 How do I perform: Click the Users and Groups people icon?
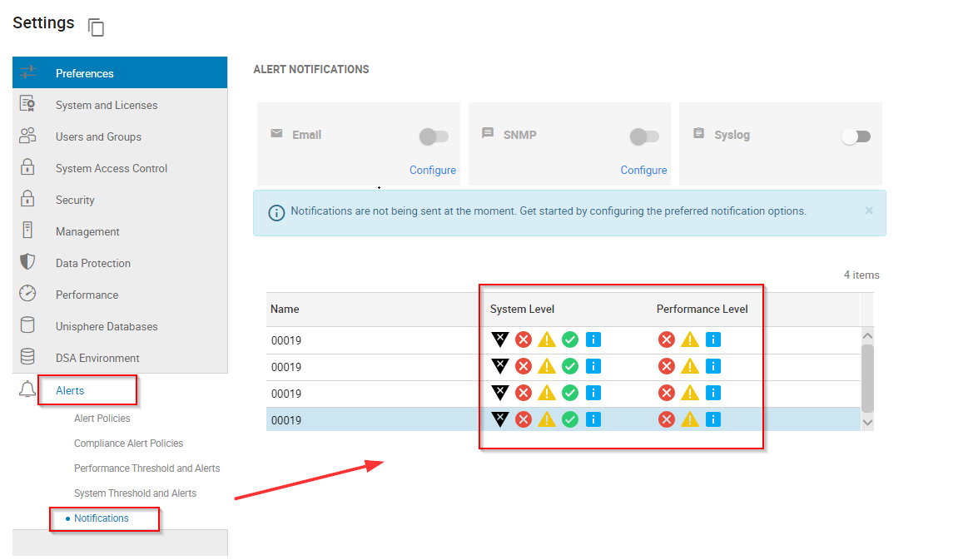coord(27,136)
